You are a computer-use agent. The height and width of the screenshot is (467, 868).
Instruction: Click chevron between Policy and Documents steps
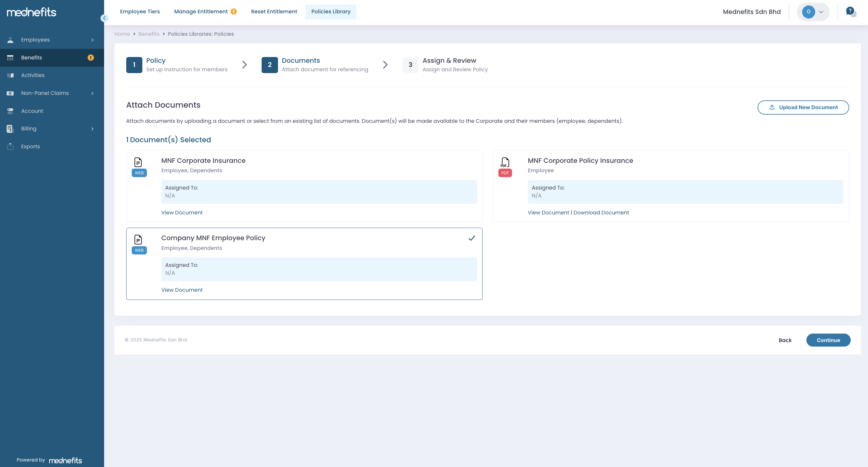(x=245, y=65)
